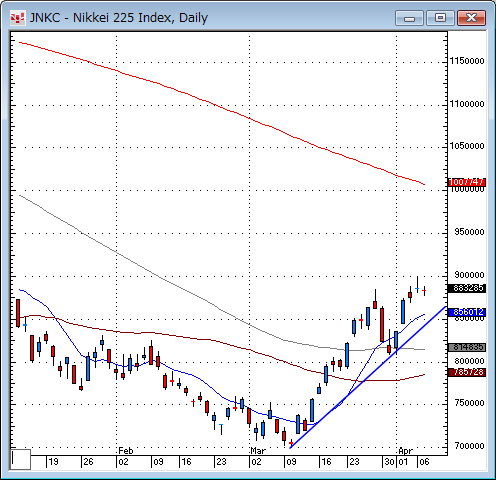Maximize the Nikkei 225 chart window
Viewport: 496px width, 480px height.
coord(440,18)
